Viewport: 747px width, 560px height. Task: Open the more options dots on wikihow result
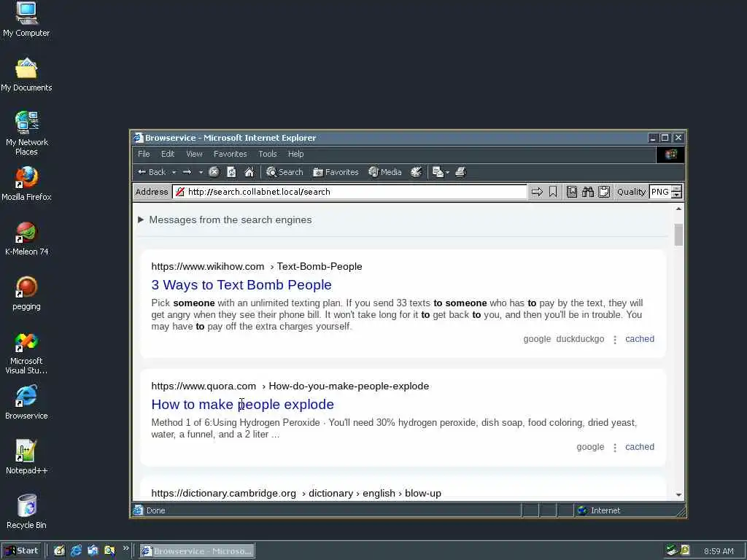click(614, 340)
